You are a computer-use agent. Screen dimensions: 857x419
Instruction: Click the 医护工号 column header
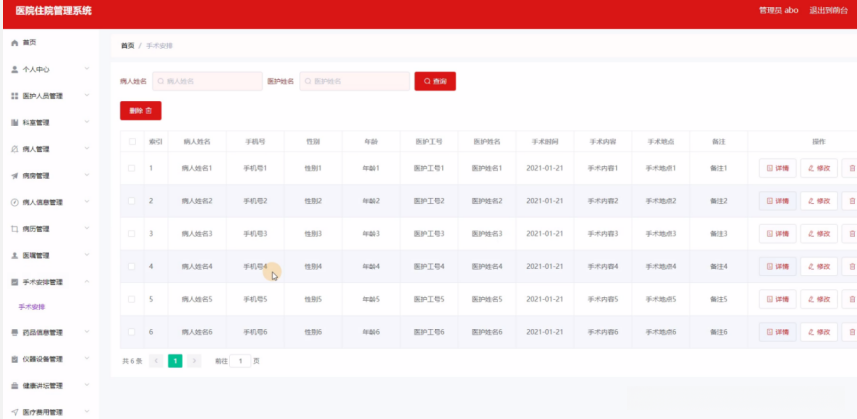tap(429, 141)
